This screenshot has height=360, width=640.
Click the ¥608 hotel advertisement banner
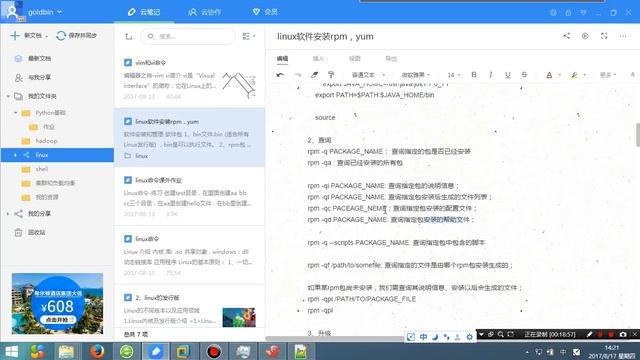click(57, 304)
